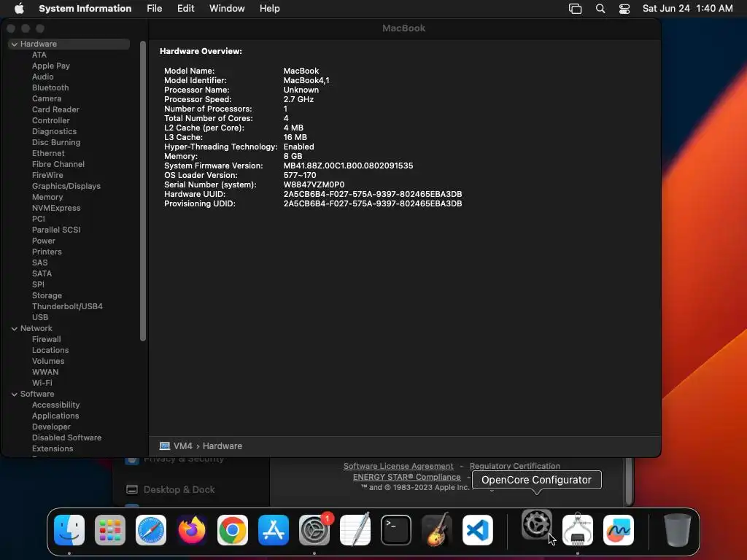Collapse the Software section chevron

tap(15, 394)
